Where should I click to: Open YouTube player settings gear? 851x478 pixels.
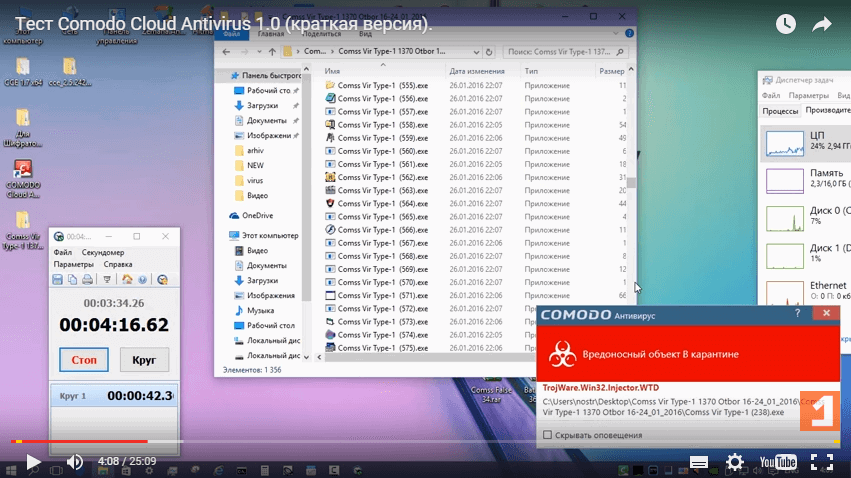[735, 462]
